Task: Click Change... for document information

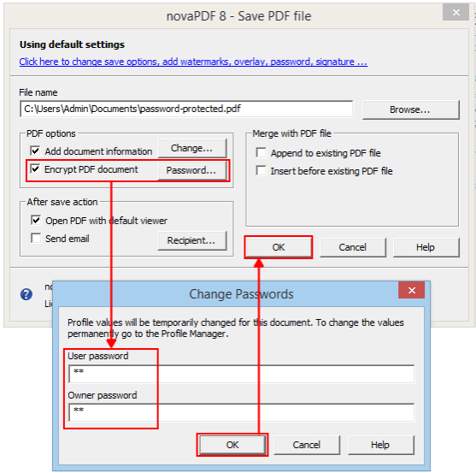Action: click(x=192, y=148)
